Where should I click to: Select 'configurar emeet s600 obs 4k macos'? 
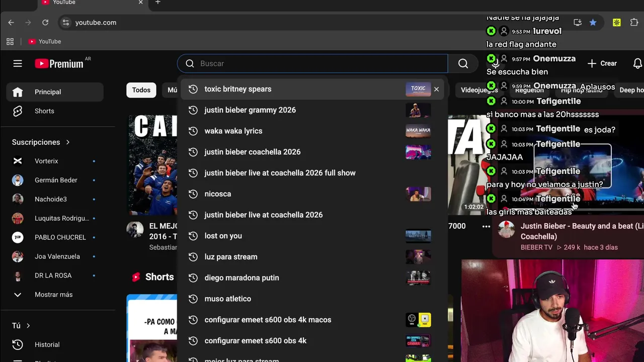point(312,320)
